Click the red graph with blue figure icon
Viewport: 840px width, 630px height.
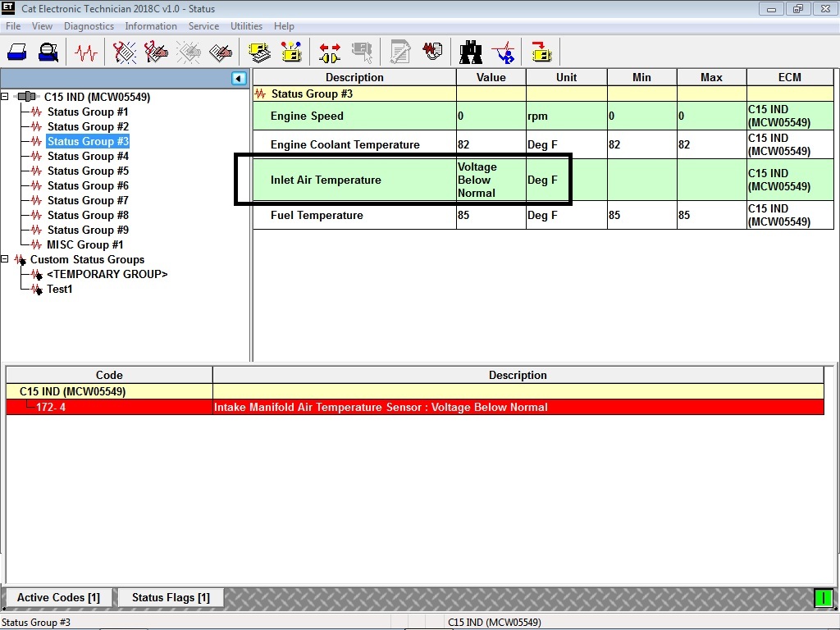point(503,52)
